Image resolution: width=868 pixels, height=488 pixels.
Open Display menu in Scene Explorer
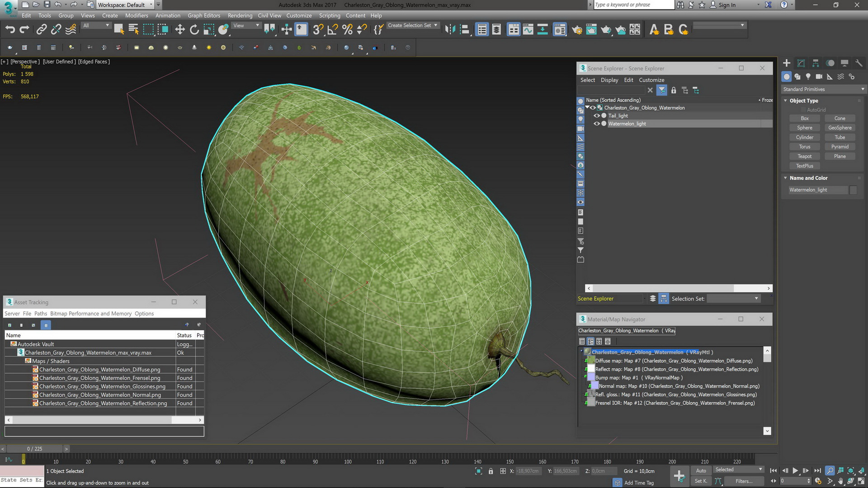pos(609,80)
